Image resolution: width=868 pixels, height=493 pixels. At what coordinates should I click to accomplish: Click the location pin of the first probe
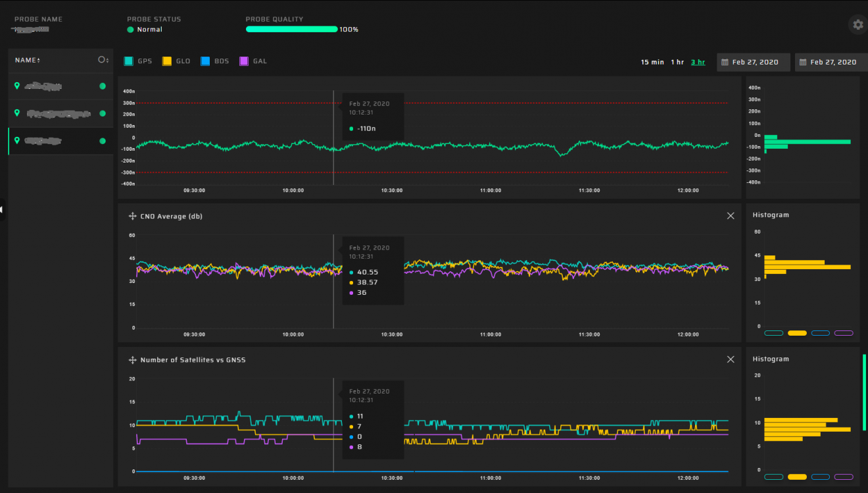click(17, 86)
